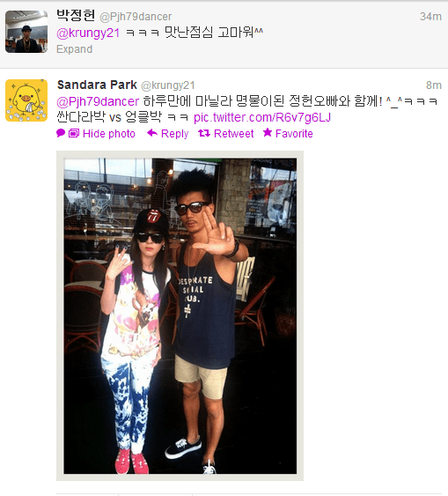Click the favorite star icon
Image resolution: width=448 pixels, height=496 pixels.
point(268,132)
